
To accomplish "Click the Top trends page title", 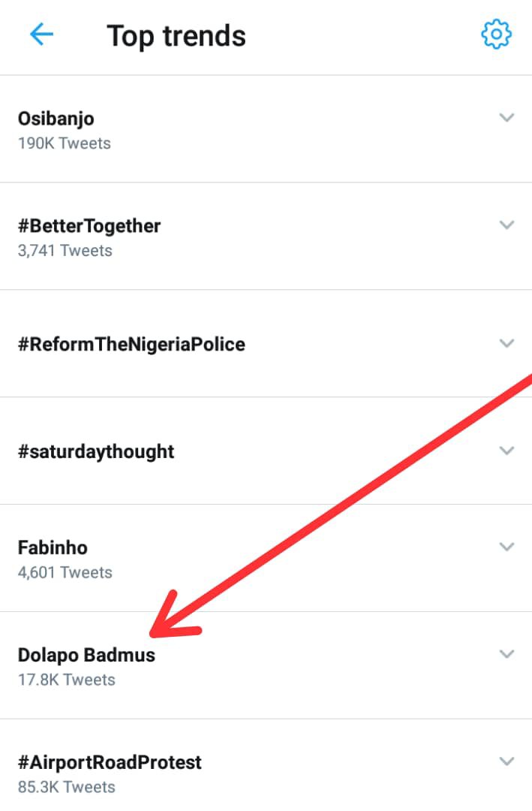I will tap(176, 36).
